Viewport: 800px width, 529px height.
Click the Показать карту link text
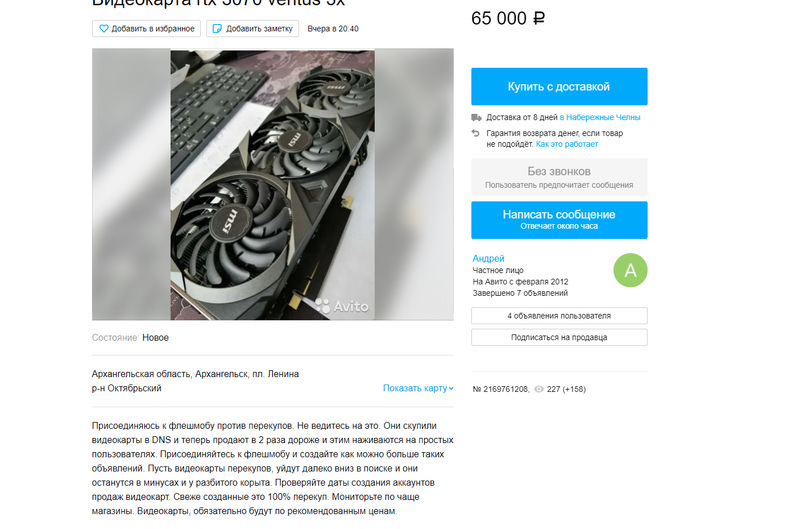point(415,388)
